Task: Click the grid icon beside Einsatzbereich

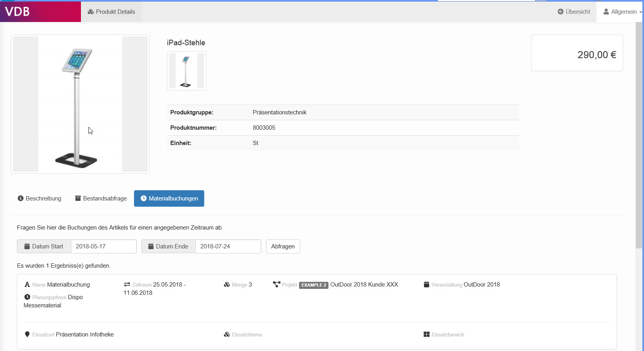Action: coord(426,334)
